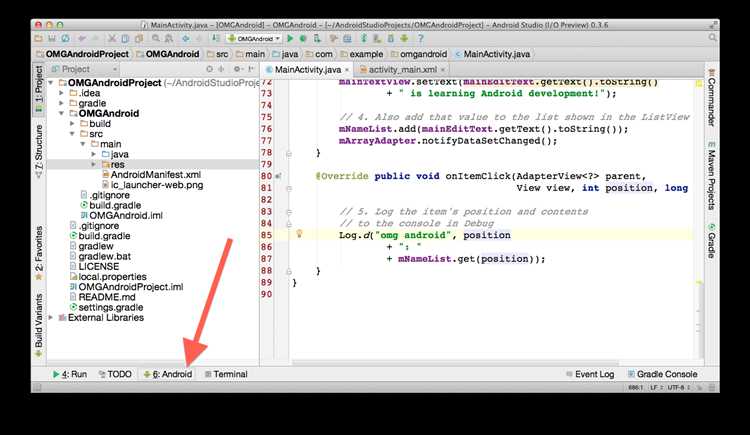Viewport: 750px width, 435px height.
Task: Click the lightbulb intention icon on line 85
Action: coord(299,234)
